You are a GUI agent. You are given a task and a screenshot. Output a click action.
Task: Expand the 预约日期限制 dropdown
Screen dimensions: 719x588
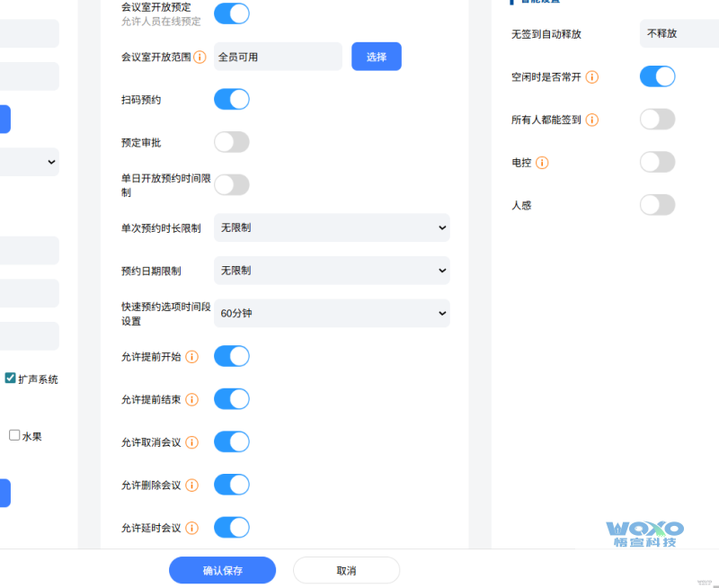[332, 270]
